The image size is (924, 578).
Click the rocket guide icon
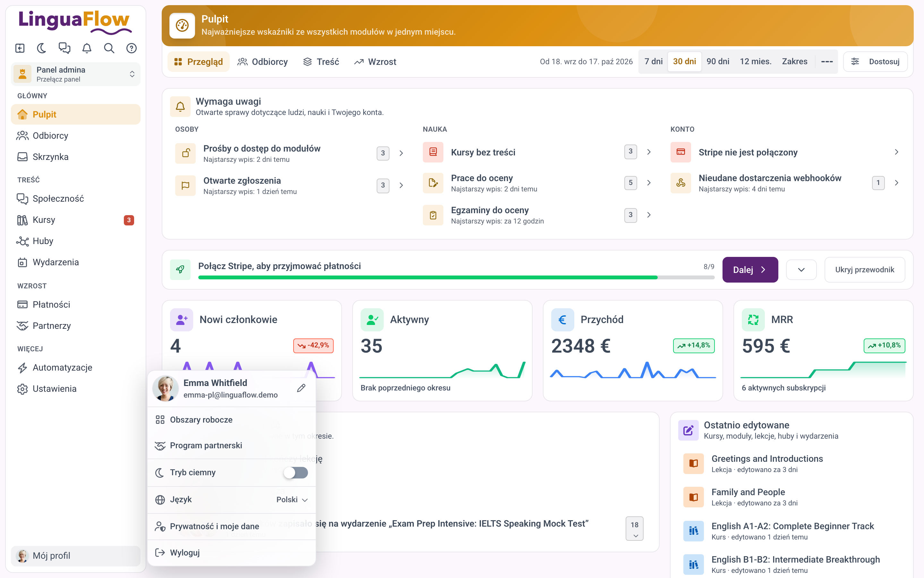pyautogui.click(x=180, y=269)
